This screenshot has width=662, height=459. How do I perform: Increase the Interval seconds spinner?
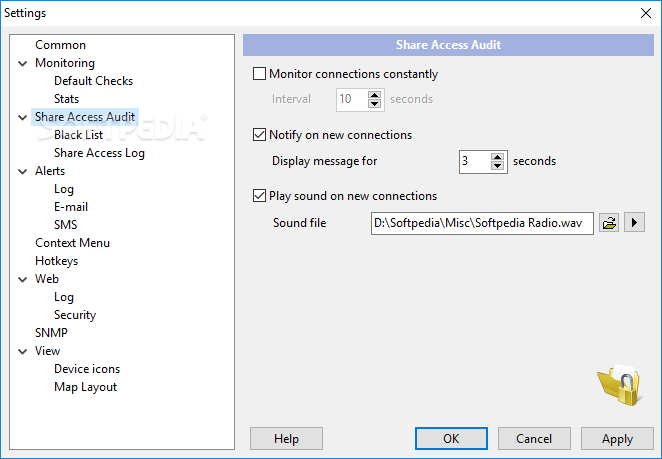[x=374, y=95]
